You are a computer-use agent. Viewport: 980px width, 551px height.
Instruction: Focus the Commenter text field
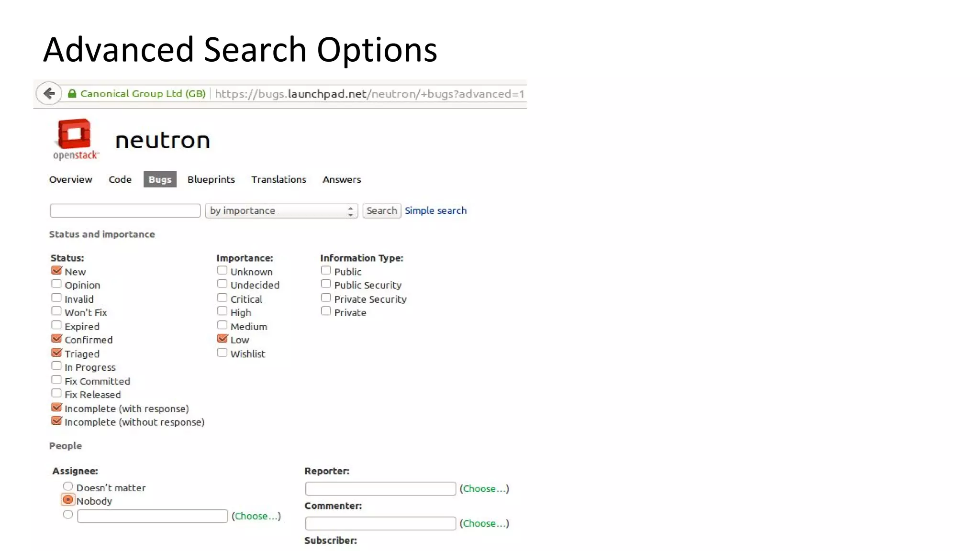(x=380, y=523)
